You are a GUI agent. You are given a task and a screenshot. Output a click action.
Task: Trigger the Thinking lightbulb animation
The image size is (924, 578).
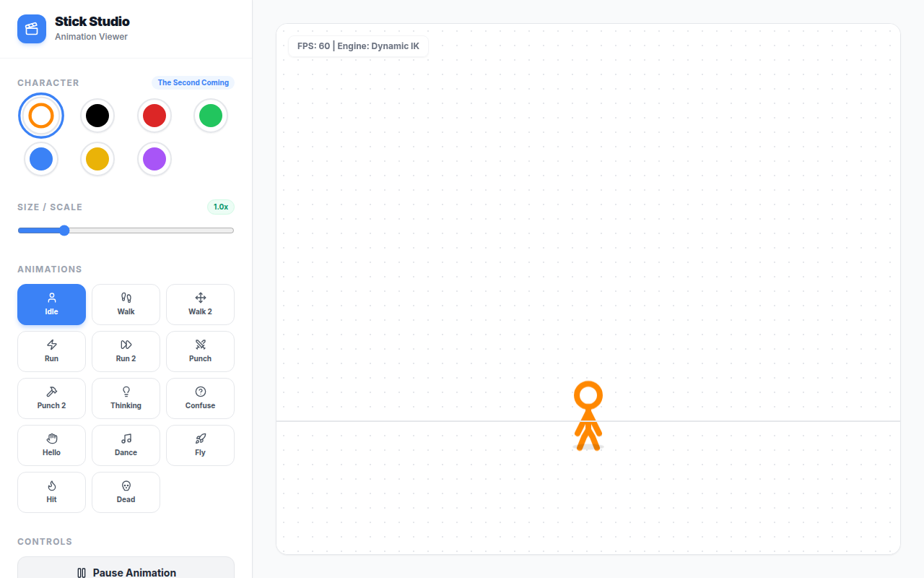pos(126,398)
